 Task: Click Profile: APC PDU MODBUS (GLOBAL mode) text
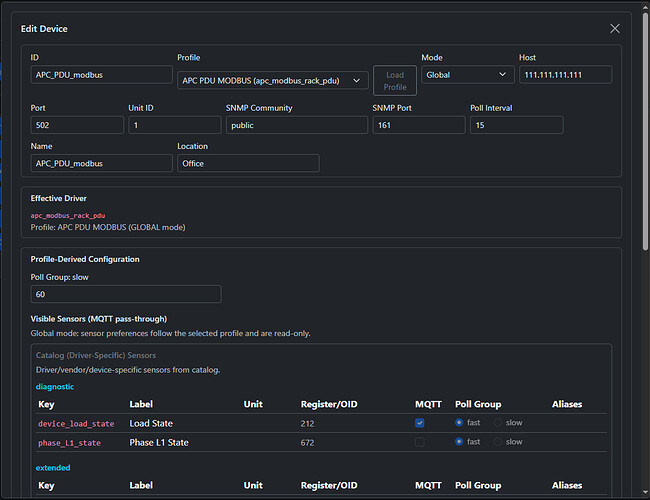pos(108,227)
